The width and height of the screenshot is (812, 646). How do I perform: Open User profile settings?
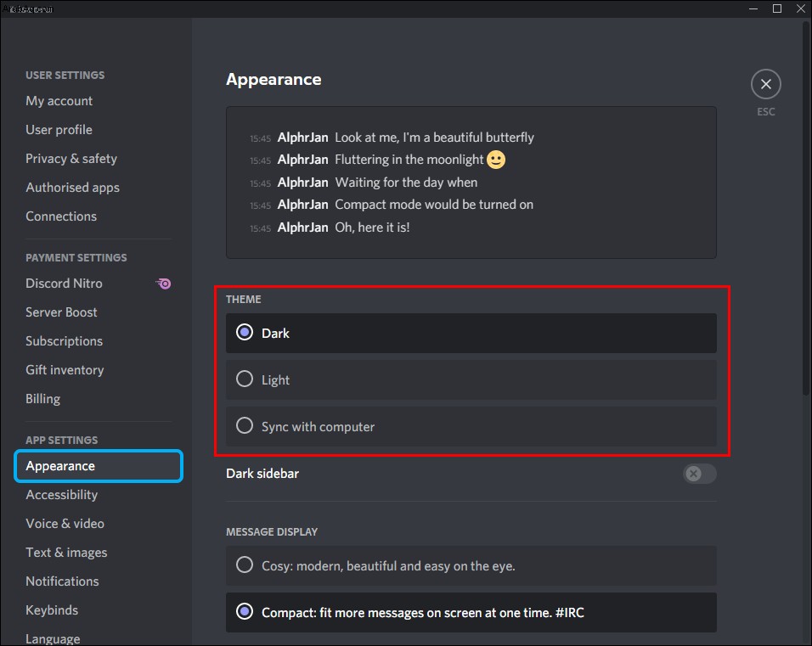[x=59, y=129]
